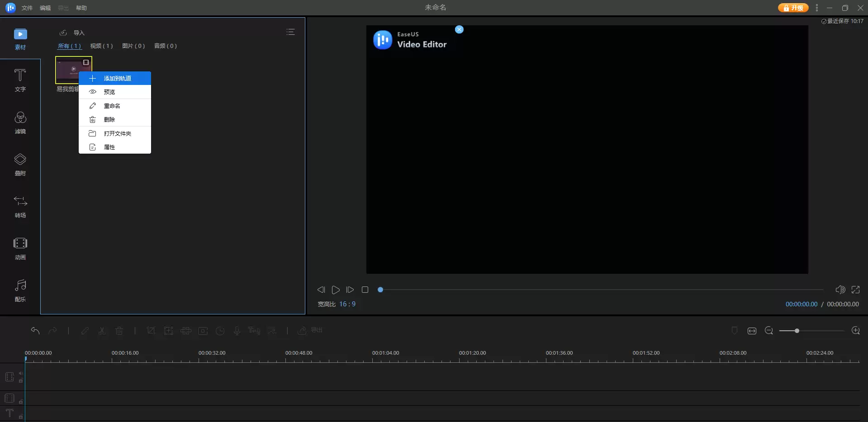The image size is (868, 422).
Task: Switch to 音频 (0) media tab
Action: (x=166, y=46)
